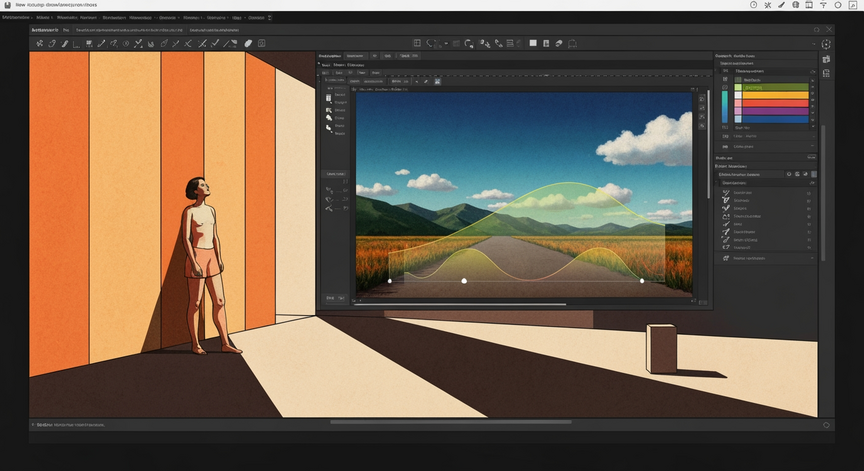864x471 pixels.
Task: Toggle the marker right of the orange band
Action: coord(812,95)
